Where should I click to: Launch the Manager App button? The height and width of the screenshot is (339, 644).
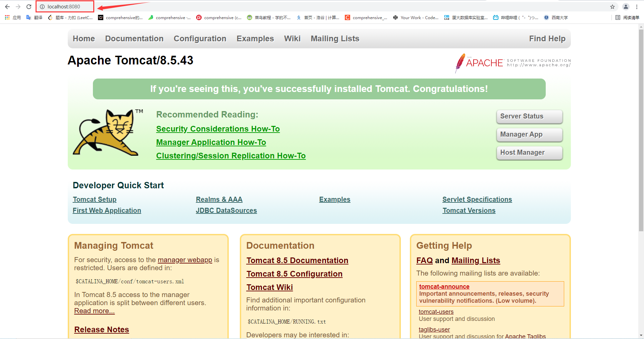click(x=529, y=135)
